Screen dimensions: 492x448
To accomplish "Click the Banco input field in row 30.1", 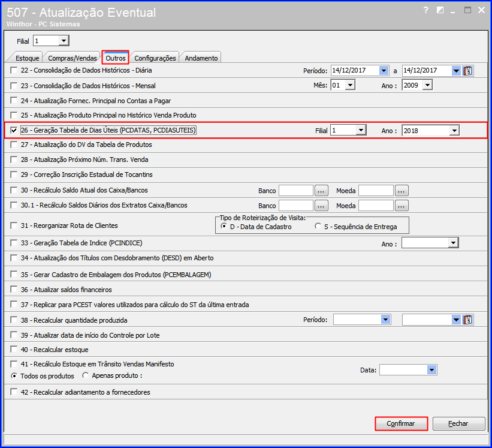I will 296,206.
